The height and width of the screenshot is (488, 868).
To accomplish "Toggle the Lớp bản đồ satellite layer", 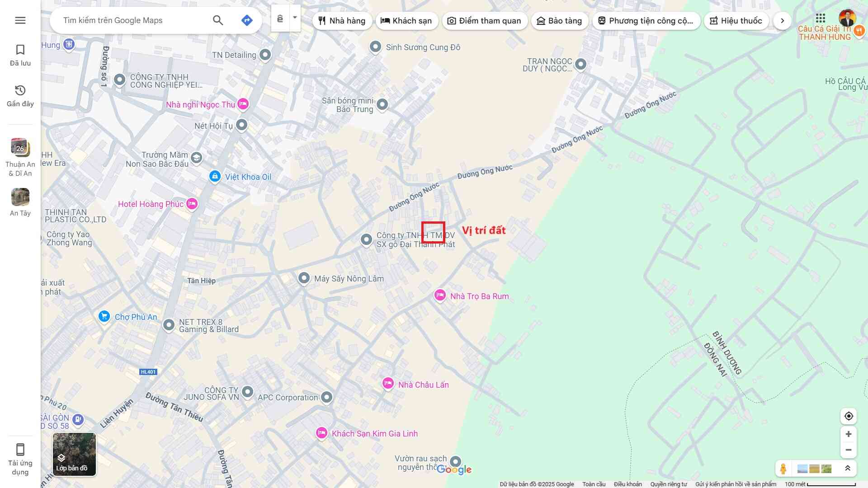I will (x=74, y=454).
